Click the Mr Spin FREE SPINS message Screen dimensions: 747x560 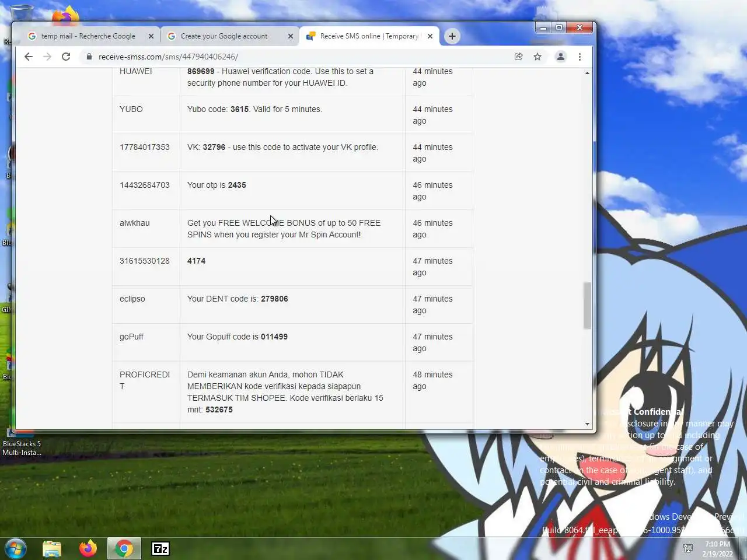click(x=284, y=229)
